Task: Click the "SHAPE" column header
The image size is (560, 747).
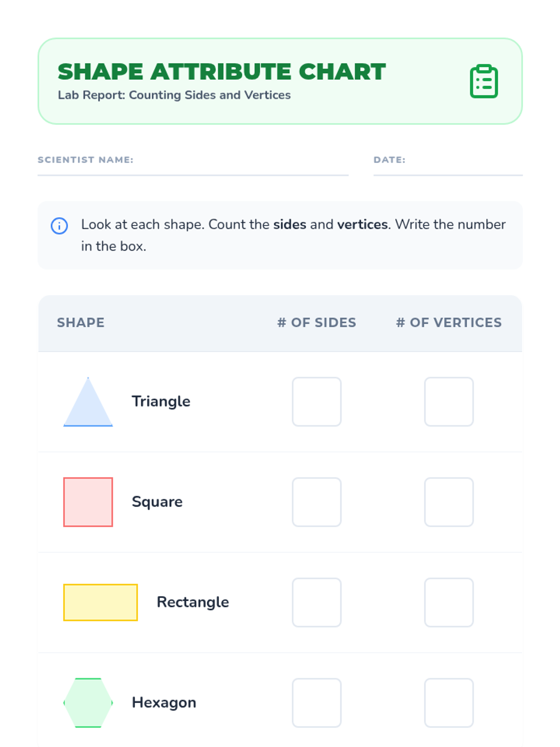Action: (81, 323)
